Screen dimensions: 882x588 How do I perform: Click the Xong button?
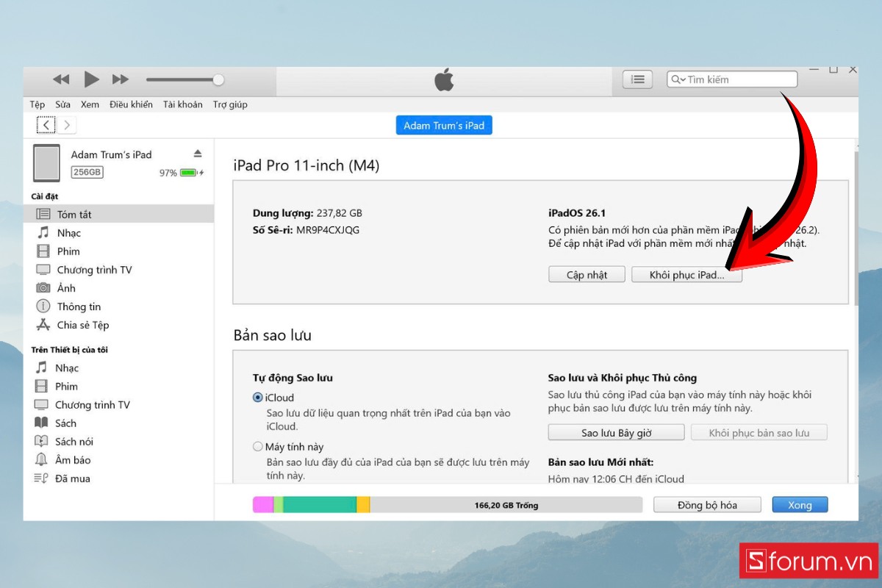800,505
